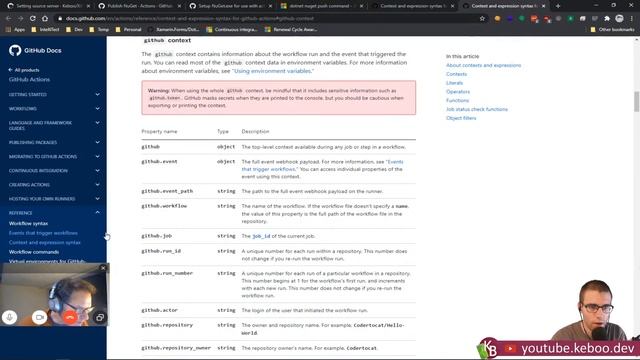The width and height of the screenshot is (640, 360).
Task: Jump to Object filters in article outline
Action: (x=461, y=118)
